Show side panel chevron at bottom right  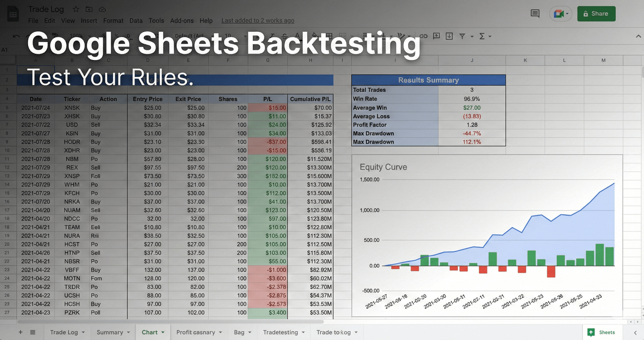click(636, 332)
